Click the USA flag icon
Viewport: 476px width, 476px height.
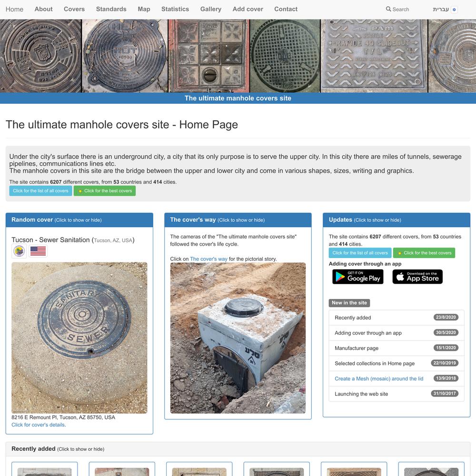(38, 251)
